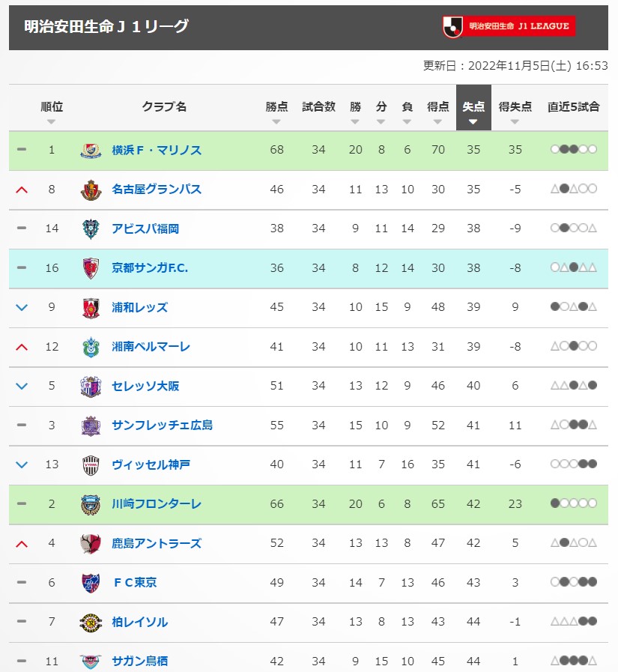Click the Yokohama F. Marinos club crest

91,151
